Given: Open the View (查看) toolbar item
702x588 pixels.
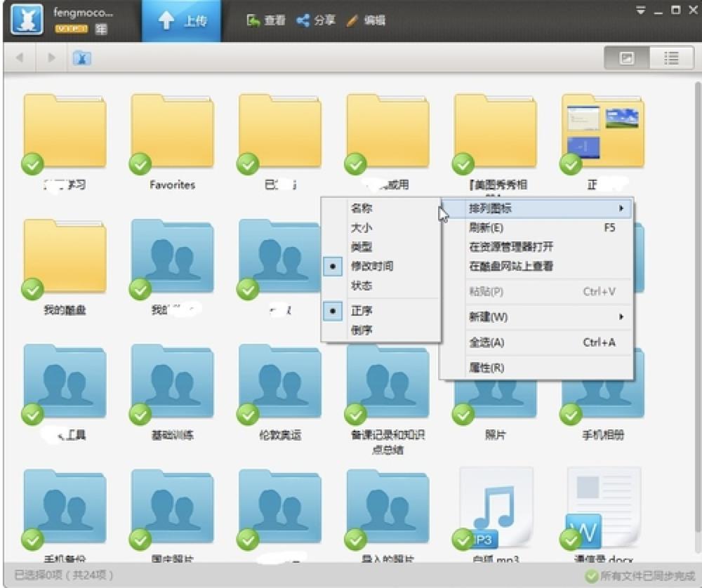Looking at the screenshot, I should pyautogui.click(x=266, y=20).
